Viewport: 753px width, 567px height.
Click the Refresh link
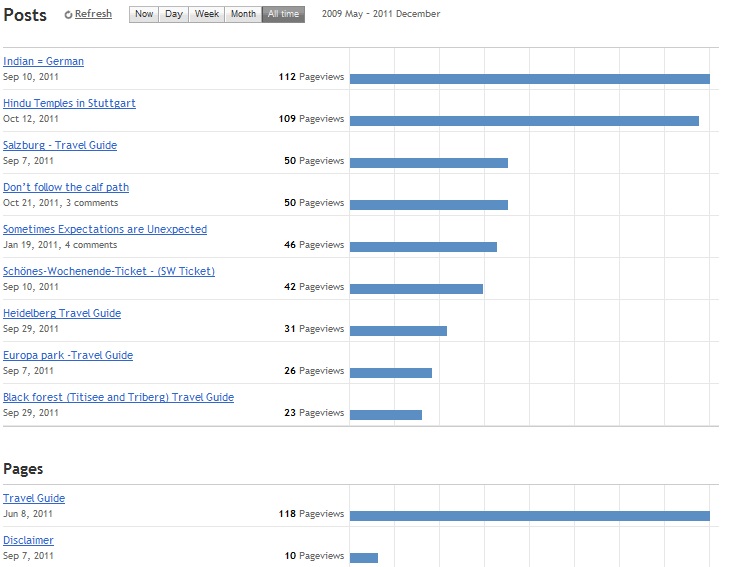coord(93,14)
